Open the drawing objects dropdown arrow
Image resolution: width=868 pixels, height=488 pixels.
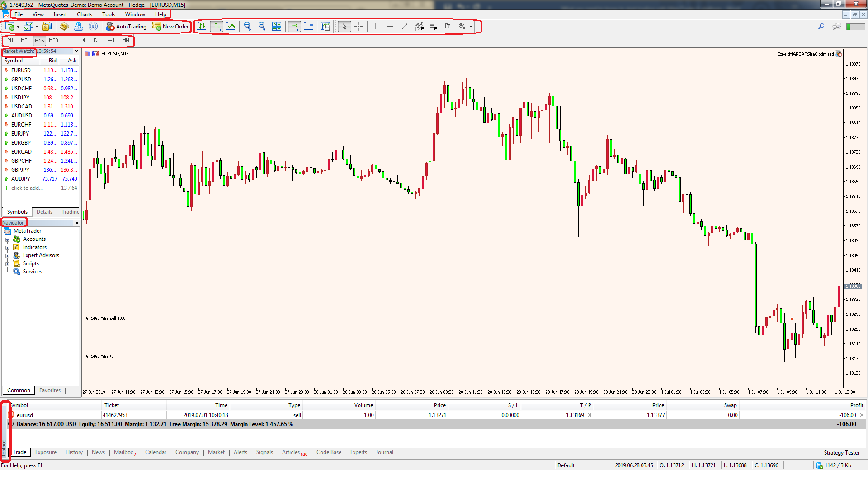coord(471,27)
